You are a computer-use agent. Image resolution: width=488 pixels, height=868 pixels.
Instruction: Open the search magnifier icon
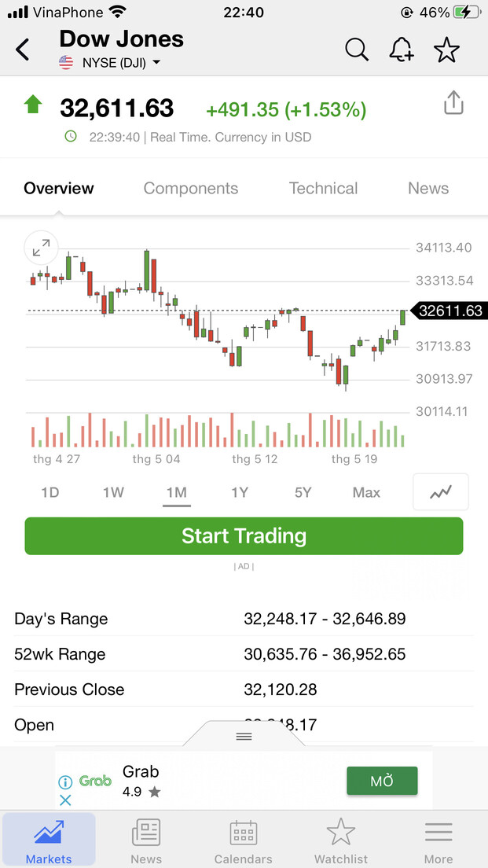coord(356,50)
